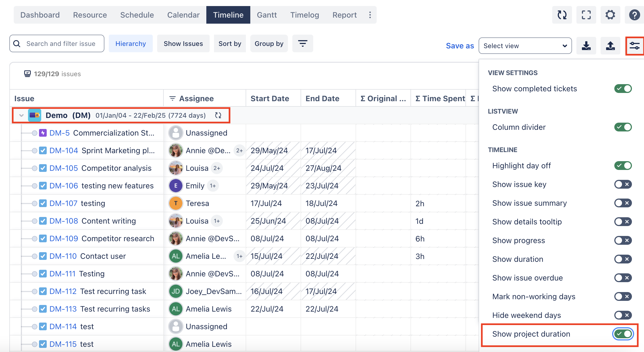This screenshot has width=644, height=352.
Task: Open the Group by dropdown
Action: click(x=269, y=43)
